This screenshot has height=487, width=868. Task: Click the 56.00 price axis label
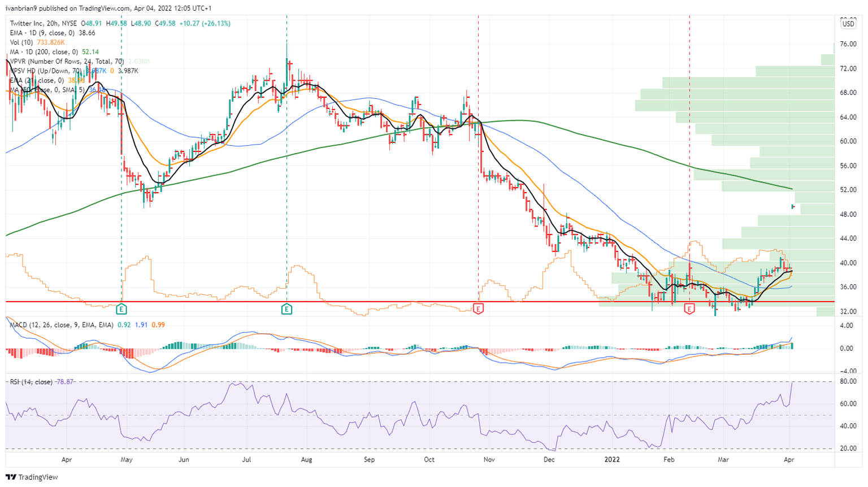tap(848, 166)
